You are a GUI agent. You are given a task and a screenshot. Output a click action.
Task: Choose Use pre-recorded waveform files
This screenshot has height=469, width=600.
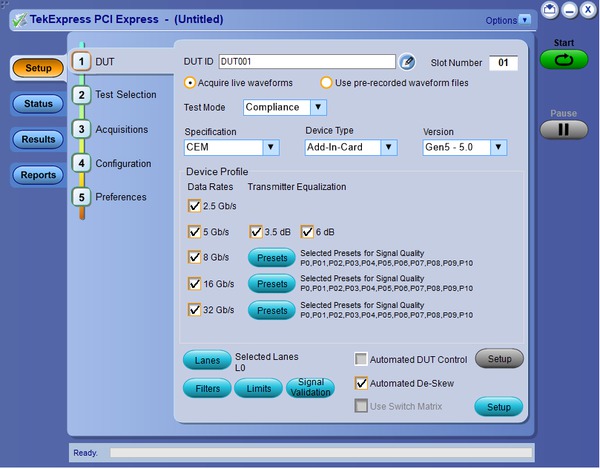326,83
